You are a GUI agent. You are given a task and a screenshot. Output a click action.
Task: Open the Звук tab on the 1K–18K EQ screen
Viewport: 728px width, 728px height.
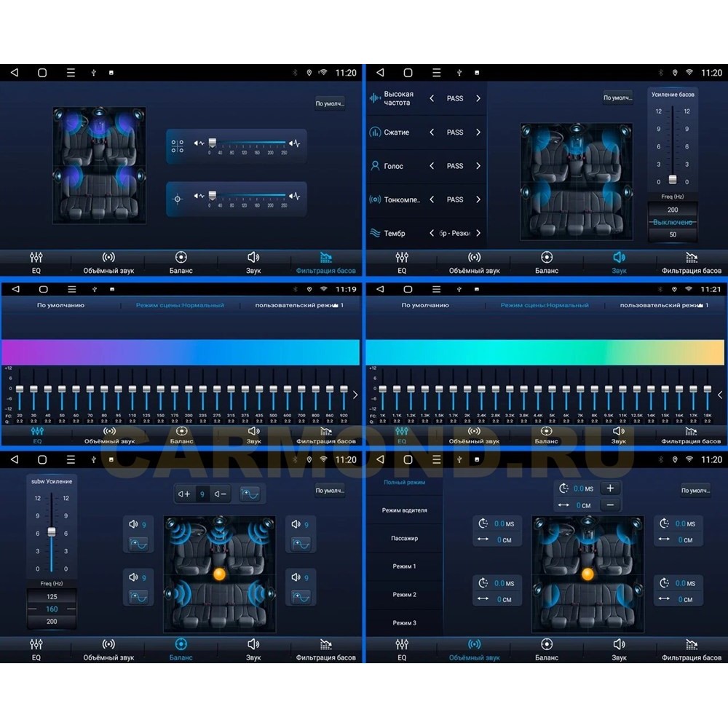coord(618,435)
